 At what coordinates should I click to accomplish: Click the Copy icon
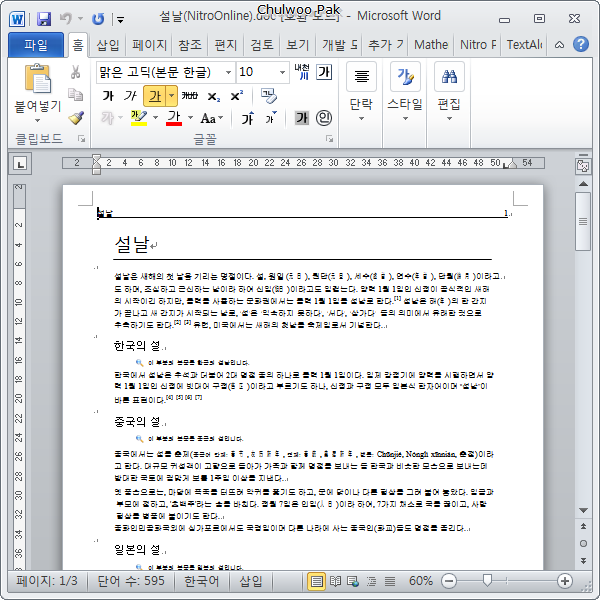click(x=75, y=95)
